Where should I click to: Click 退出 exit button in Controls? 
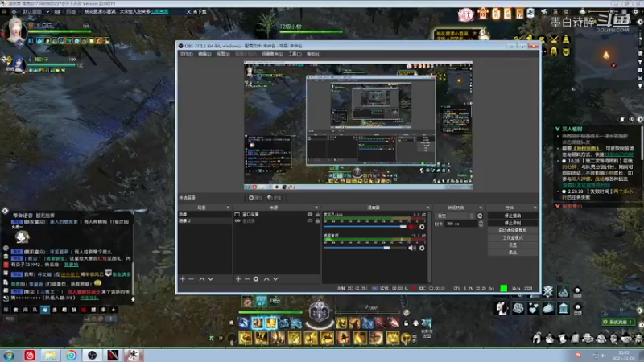512,253
